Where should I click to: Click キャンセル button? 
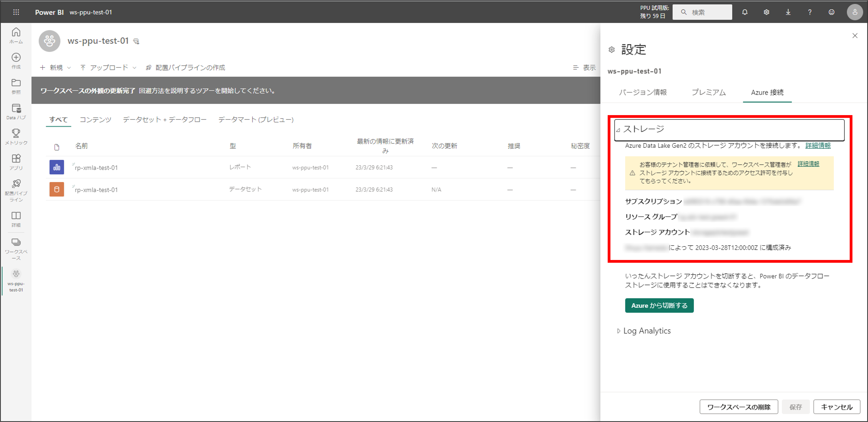pos(837,407)
